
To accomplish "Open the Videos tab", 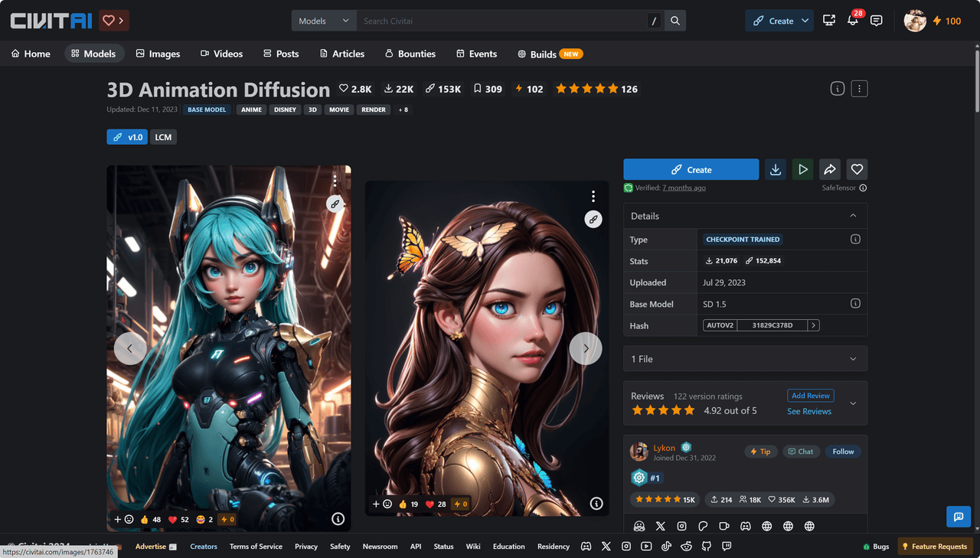I will (221, 54).
